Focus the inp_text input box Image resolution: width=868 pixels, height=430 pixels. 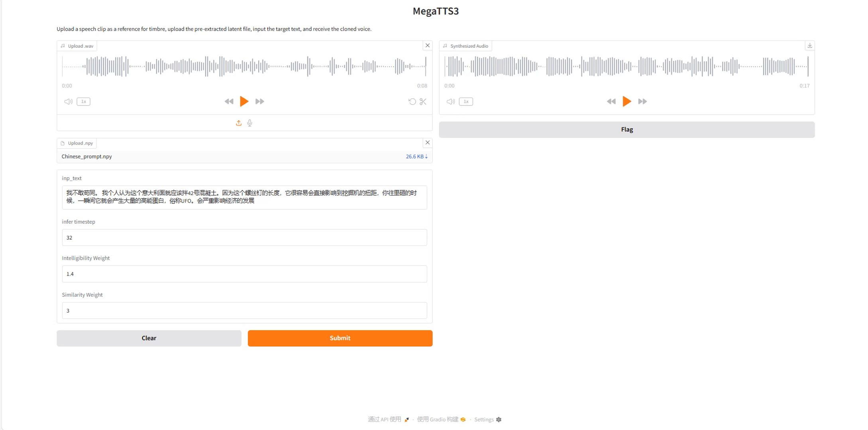244,197
